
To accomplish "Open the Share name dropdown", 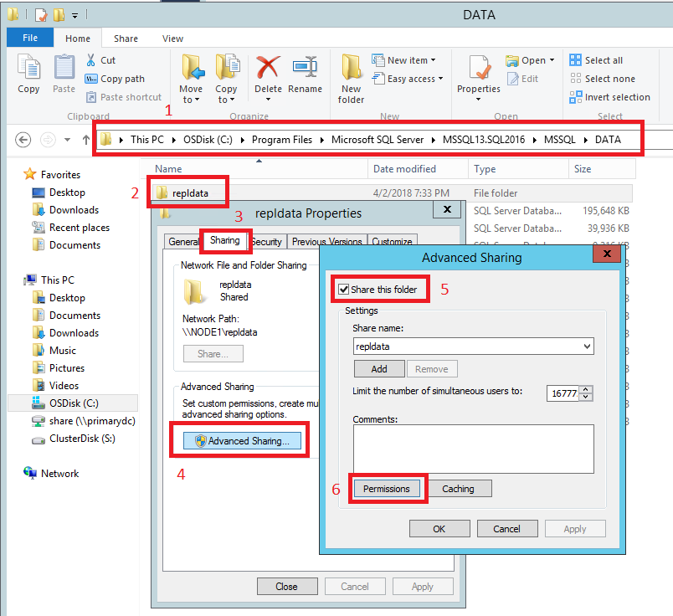I will coord(587,346).
